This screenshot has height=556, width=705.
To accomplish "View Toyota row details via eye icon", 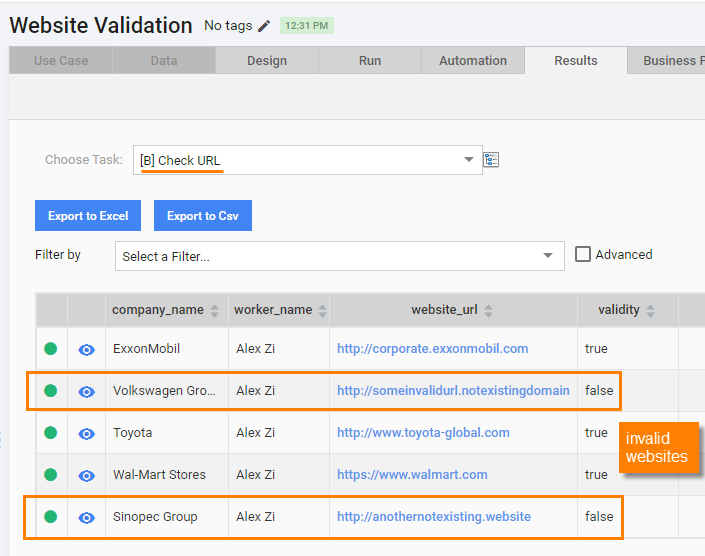I will click(86, 434).
